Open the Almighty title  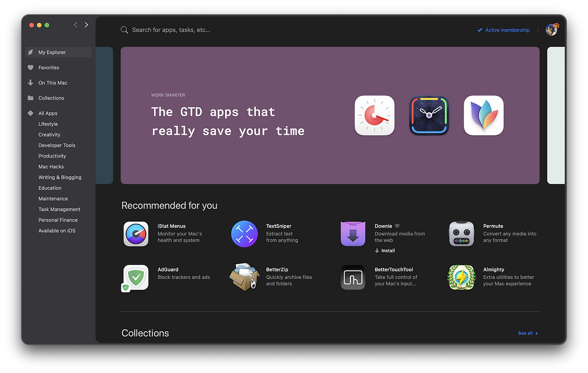[494, 270]
